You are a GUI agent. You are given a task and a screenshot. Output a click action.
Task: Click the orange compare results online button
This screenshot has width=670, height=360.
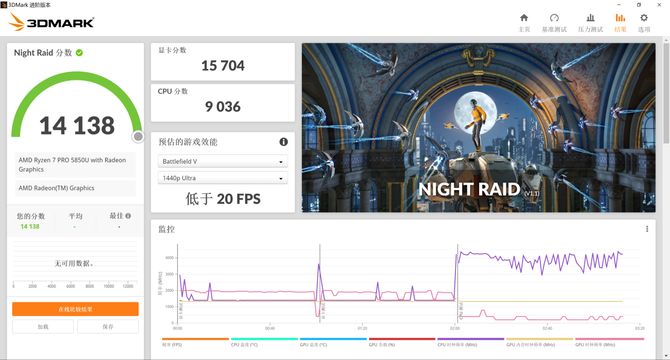pos(75,309)
